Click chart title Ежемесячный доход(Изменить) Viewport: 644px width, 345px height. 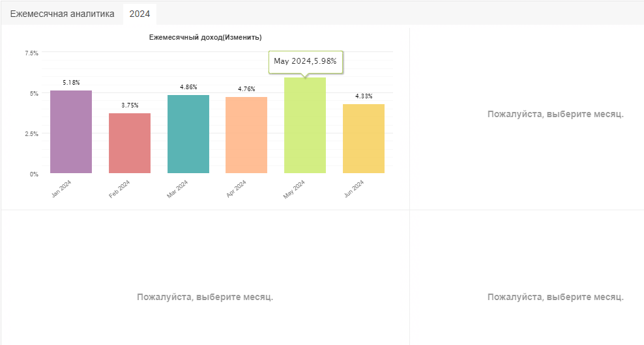(x=205, y=37)
